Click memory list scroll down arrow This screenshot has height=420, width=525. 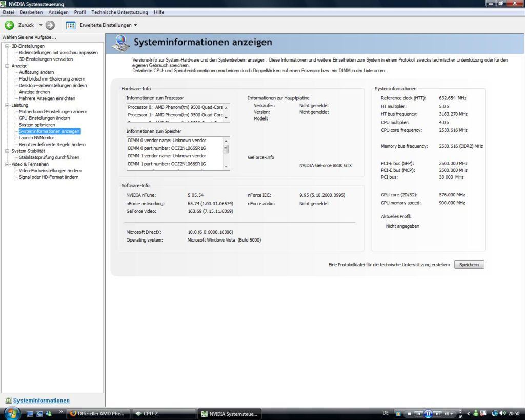click(226, 167)
